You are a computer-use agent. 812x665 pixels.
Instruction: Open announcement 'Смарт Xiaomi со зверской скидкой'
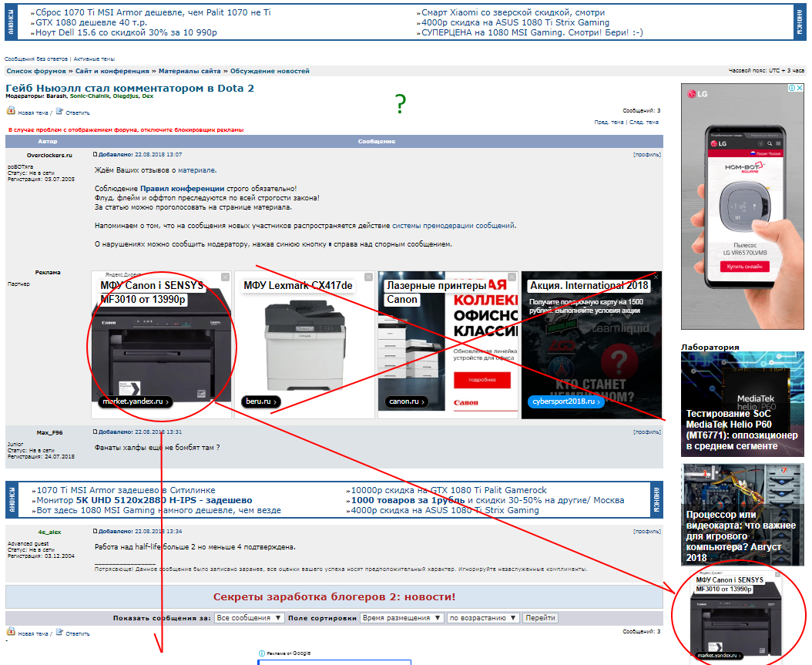click(512, 12)
